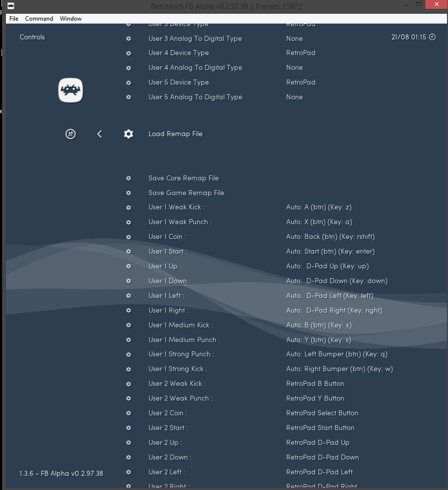Click gear icon beside User 1 Up
Image resolution: width=448 pixels, height=490 pixels.
click(x=128, y=266)
